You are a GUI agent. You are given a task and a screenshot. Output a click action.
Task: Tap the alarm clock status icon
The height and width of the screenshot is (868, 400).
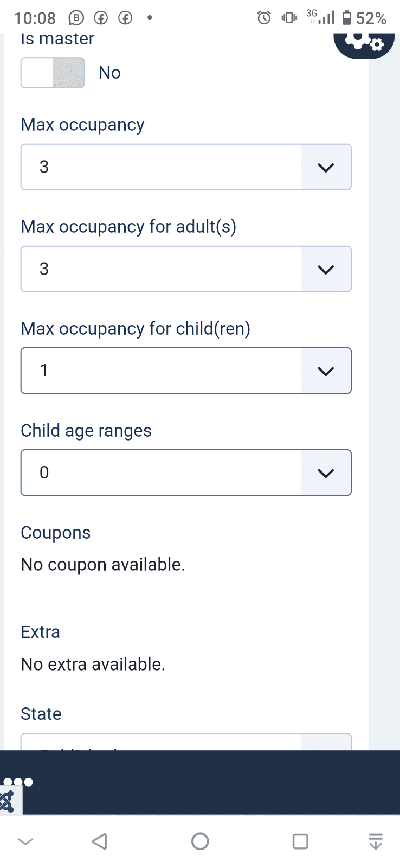264,18
